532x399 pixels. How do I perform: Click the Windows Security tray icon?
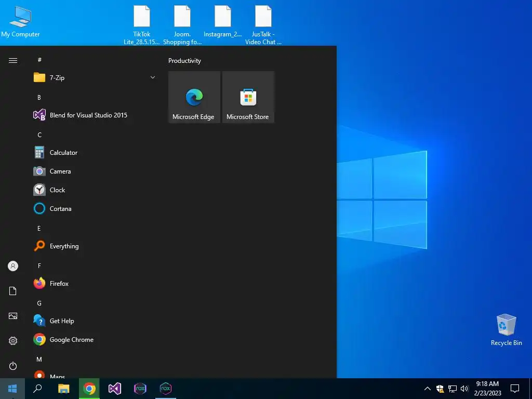click(440, 389)
